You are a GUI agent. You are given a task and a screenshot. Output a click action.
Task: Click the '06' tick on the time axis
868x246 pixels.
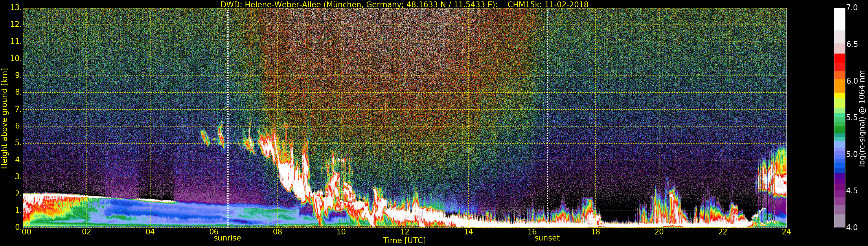click(214, 232)
